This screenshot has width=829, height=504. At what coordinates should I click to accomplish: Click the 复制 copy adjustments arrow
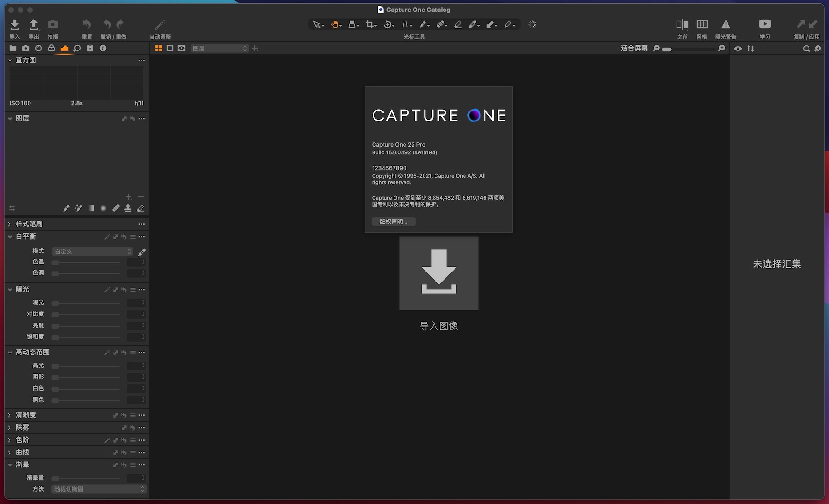pyautogui.click(x=800, y=24)
